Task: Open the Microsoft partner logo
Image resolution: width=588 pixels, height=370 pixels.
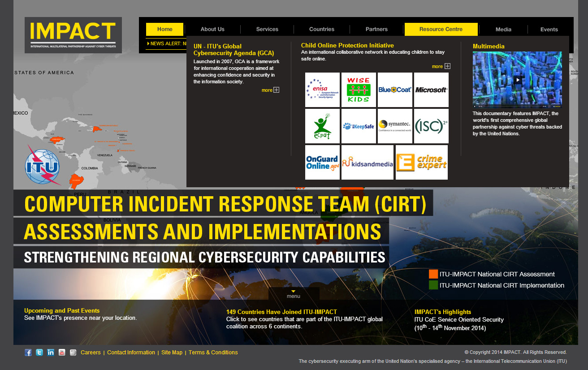Action: point(431,90)
